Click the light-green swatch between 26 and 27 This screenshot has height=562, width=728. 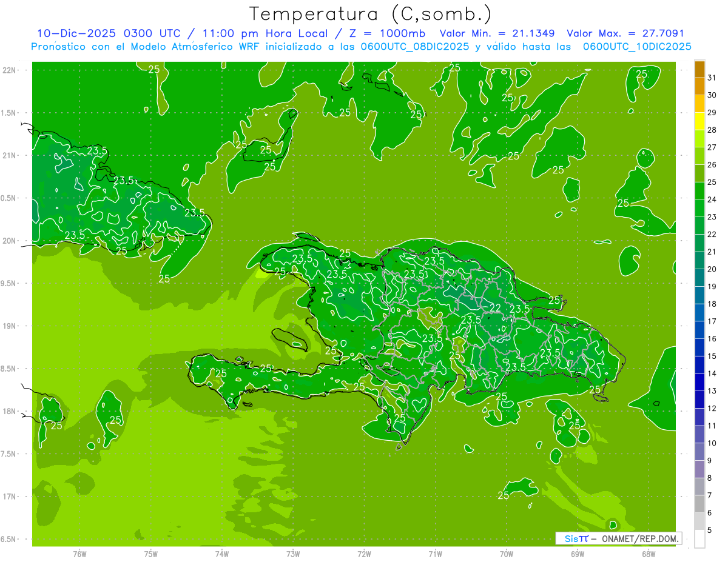699,156
